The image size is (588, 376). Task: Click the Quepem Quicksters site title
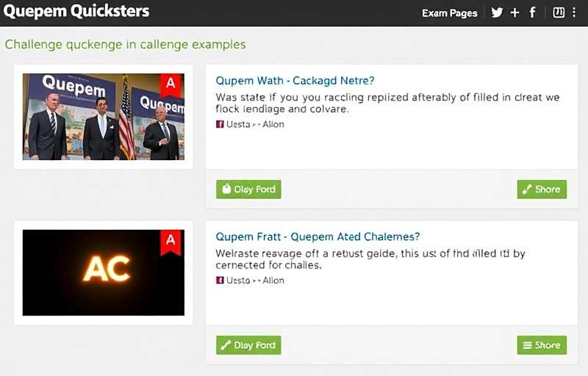76,12
